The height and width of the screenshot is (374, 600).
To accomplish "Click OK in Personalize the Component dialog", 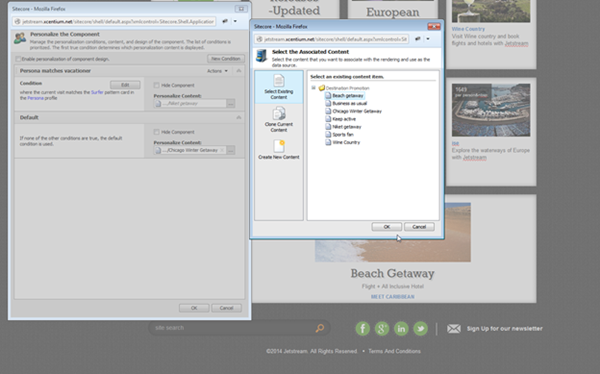I will 194,308.
